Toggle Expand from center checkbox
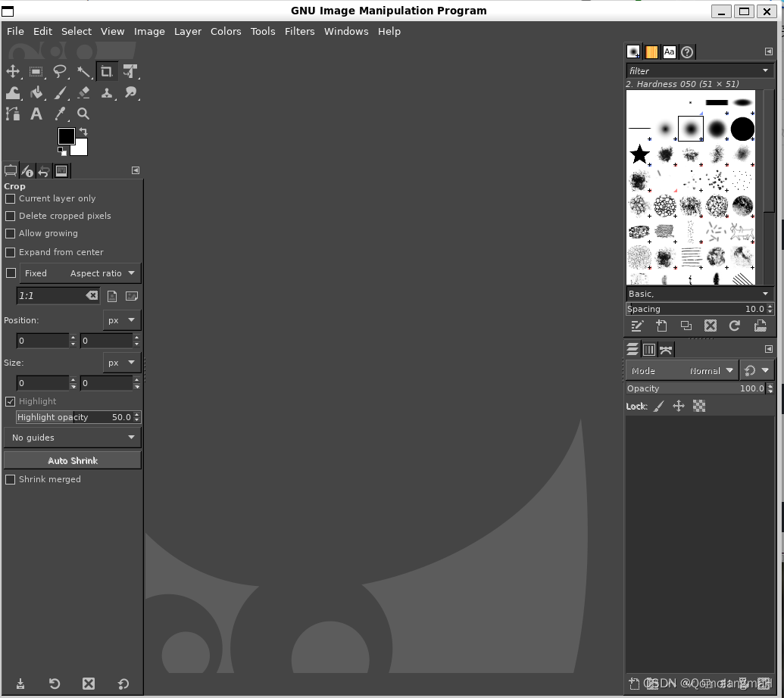784x698 pixels. pyautogui.click(x=10, y=252)
